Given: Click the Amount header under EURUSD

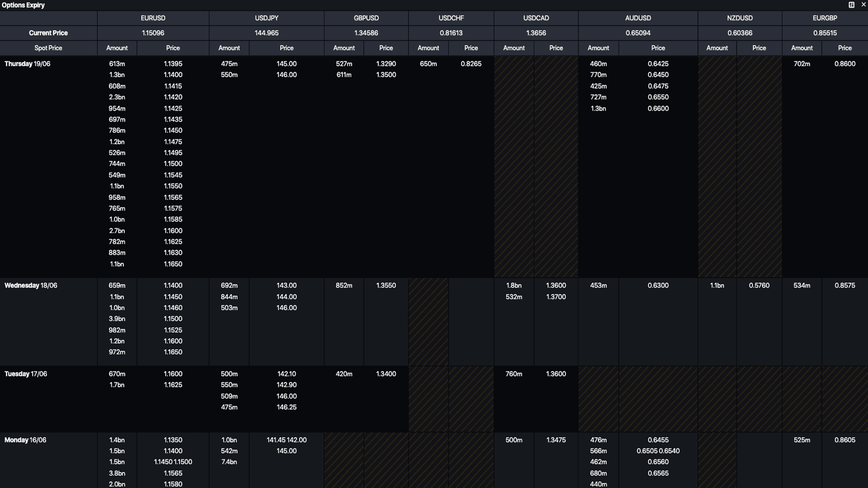Looking at the screenshot, I should point(117,48).
